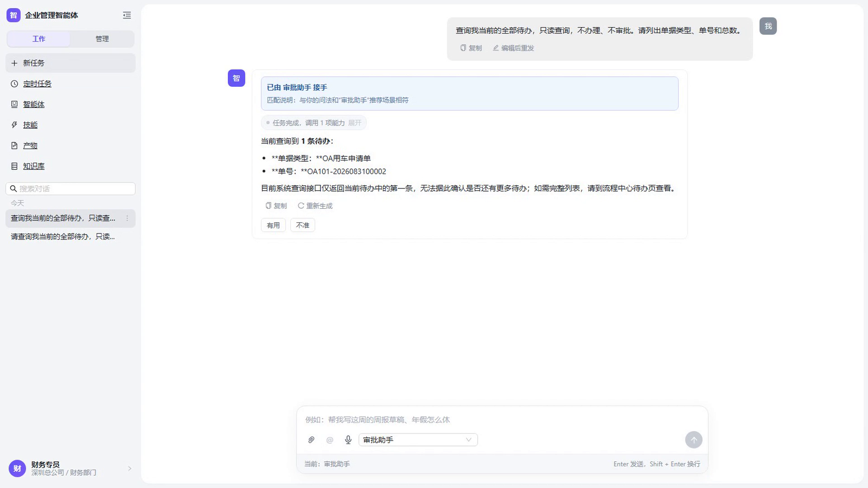868x488 pixels.
Task: Open the 审批助手 agent dropdown
Action: click(418, 440)
